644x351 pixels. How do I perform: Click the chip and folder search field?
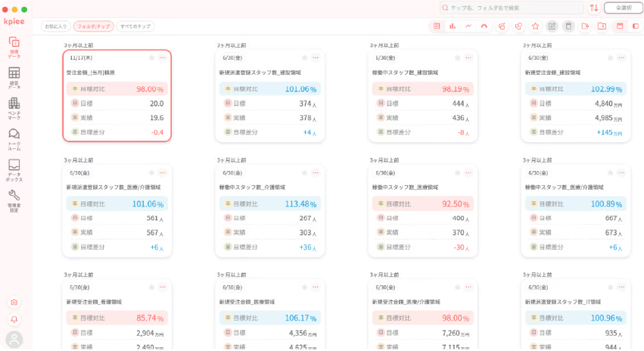point(512,8)
